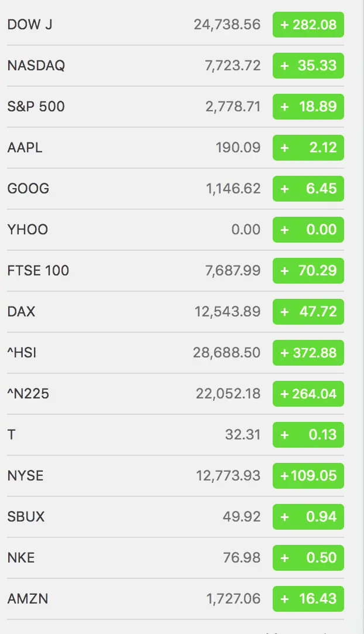Click the NKE price 76.98
Image resolution: width=364 pixels, height=634 pixels.
point(242,558)
